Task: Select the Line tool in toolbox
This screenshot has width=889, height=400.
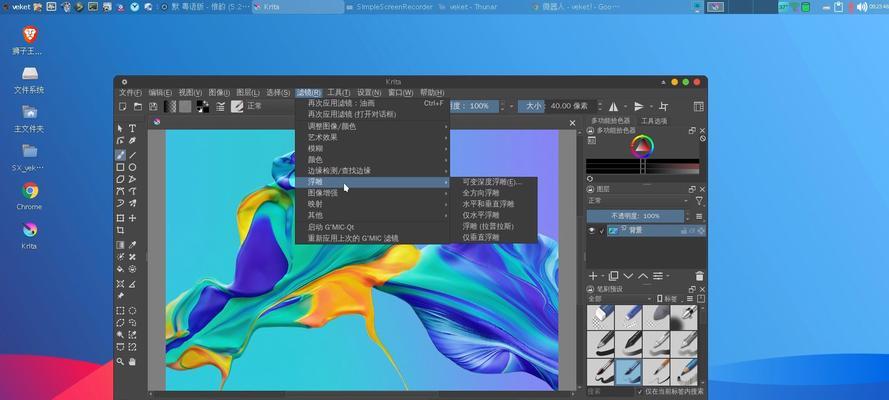Action: (132, 155)
